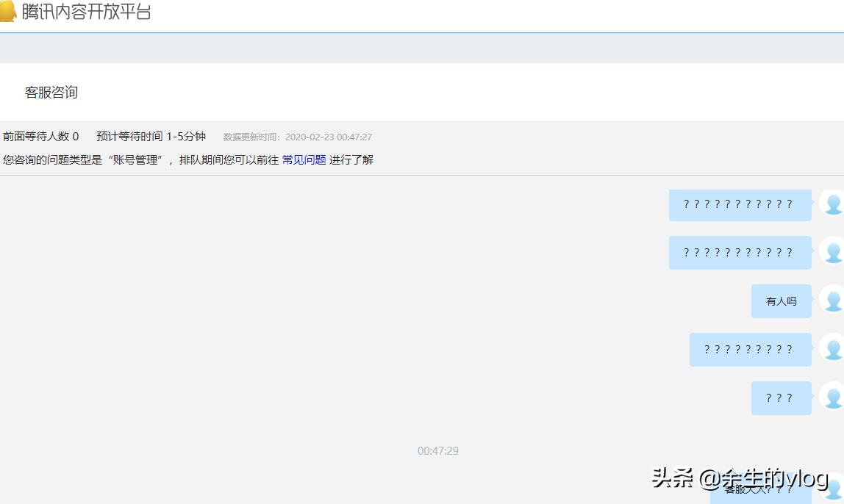
Task: Open the 常见问题 frequently asked questions link
Action: [x=304, y=159]
